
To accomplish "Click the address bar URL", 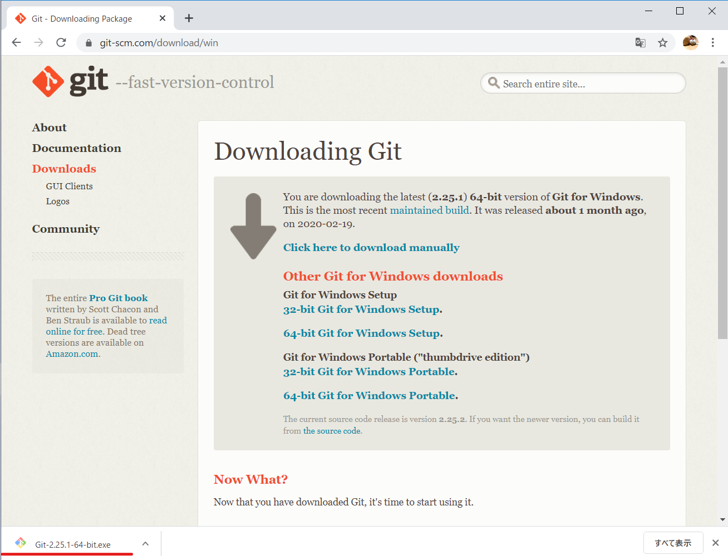I will pos(159,43).
